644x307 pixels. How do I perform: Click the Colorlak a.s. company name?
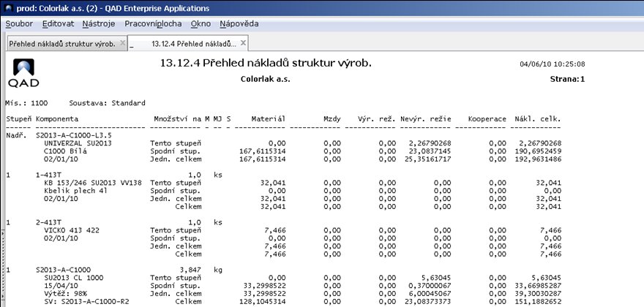point(266,79)
